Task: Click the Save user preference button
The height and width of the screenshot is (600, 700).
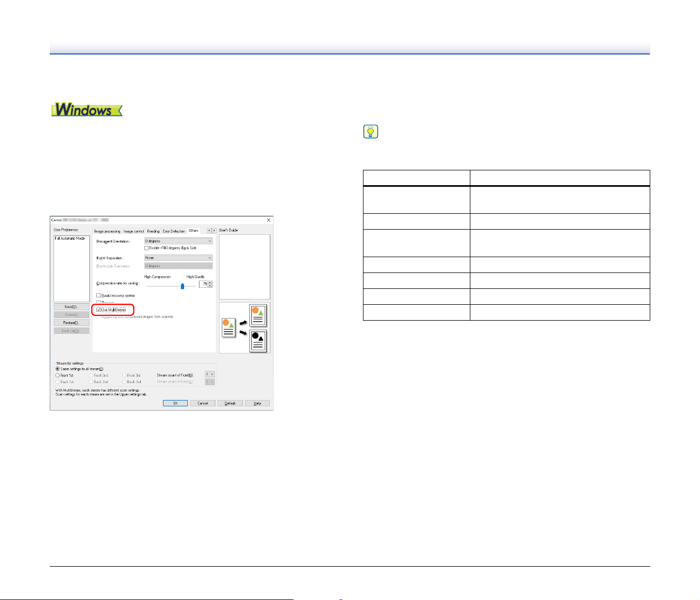Action: (x=71, y=307)
